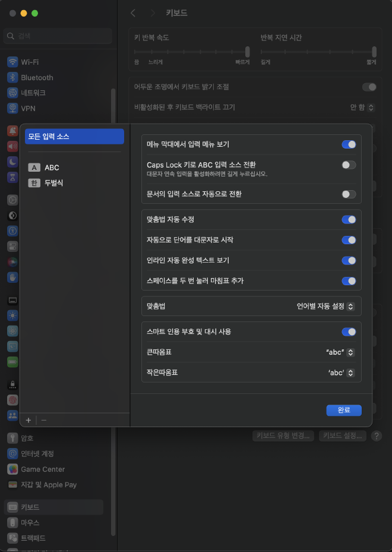
Task: Select the VPN icon in the sidebar
Action: [x=12, y=108]
